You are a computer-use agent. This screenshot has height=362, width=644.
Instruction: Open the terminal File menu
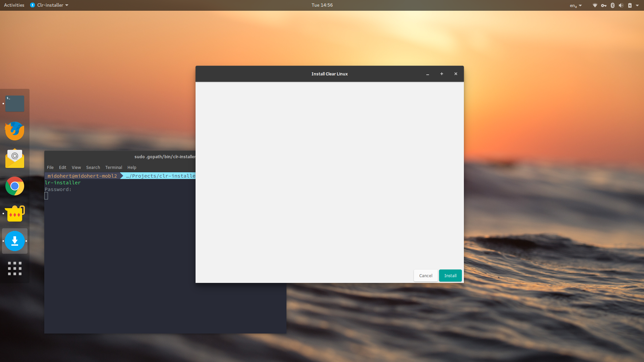(50, 168)
